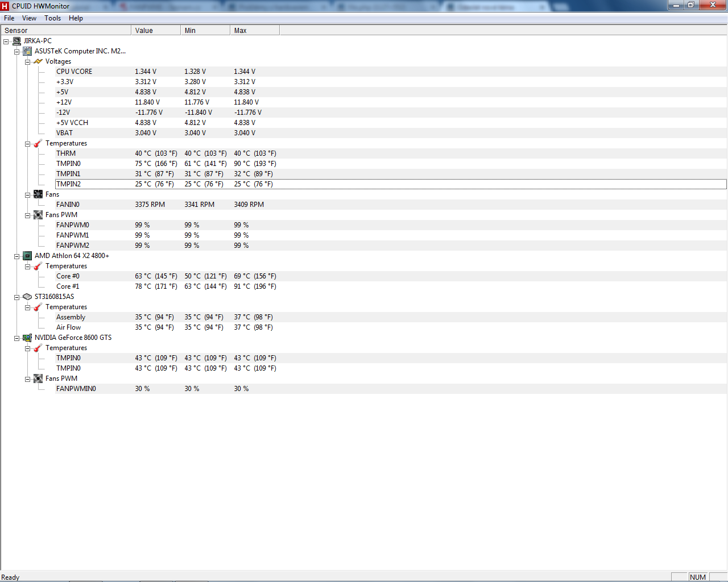728x582 pixels.
Task: Select the TMPIN2 temperature row
Action: click(391, 184)
